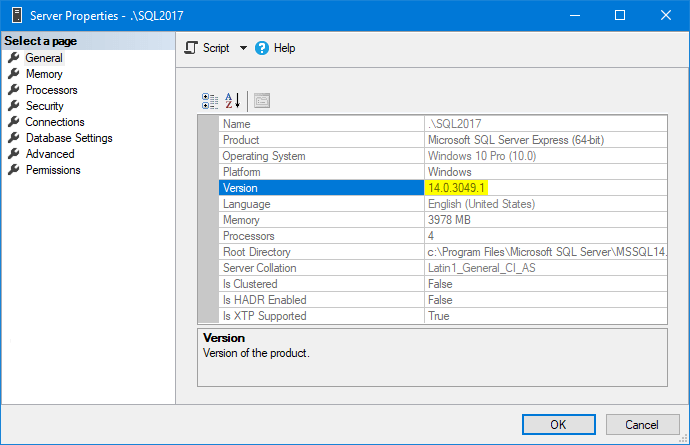
Task: Click the Help question mark icon
Action: 261,48
